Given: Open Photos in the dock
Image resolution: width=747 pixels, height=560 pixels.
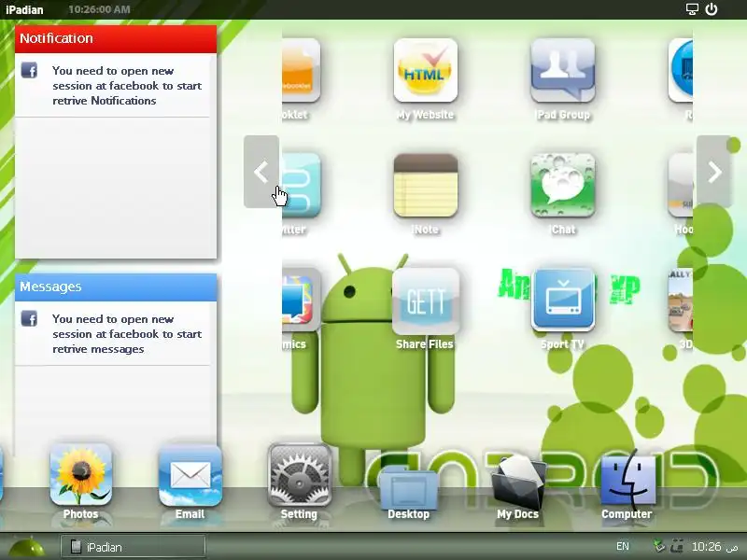Looking at the screenshot, I should coord(81,475).
